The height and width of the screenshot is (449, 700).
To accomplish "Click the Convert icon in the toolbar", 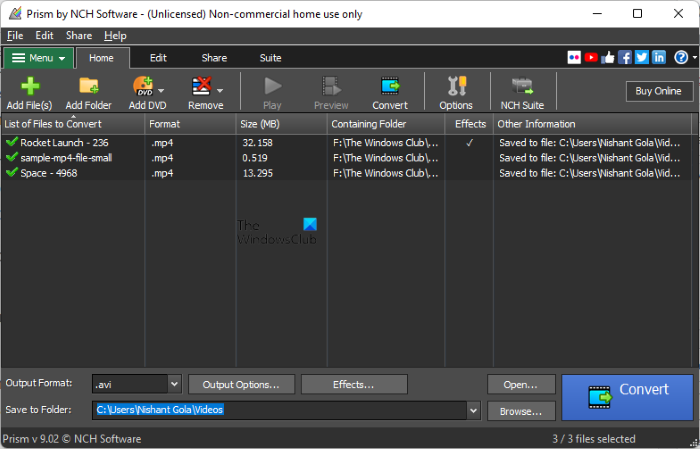I will pos(390,86).
